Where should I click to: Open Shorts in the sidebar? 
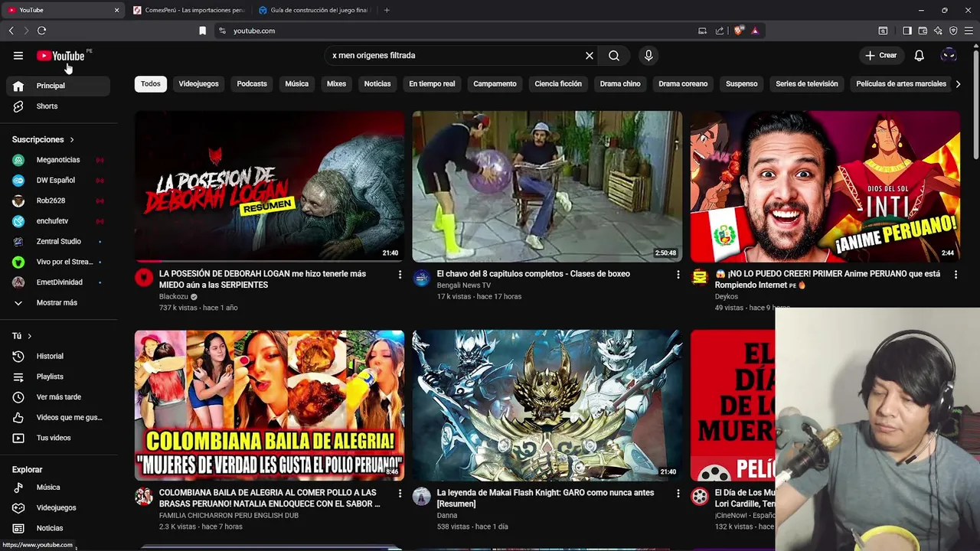pos(58,106)
